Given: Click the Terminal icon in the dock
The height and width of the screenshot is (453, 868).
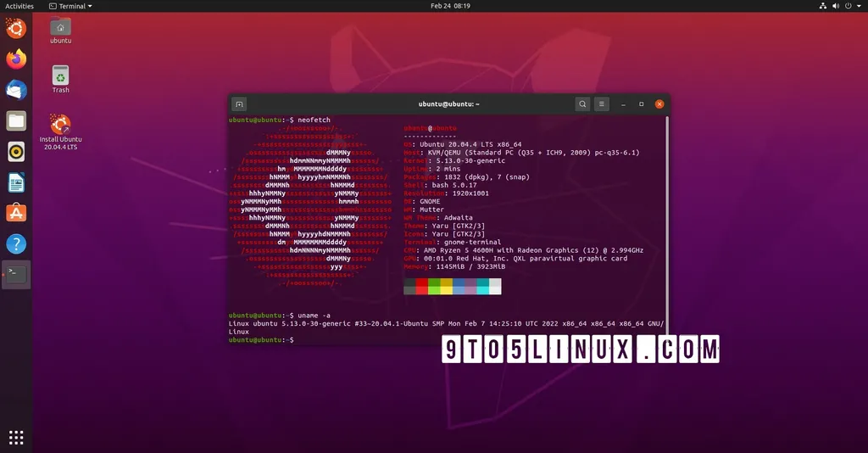Looking at the screenshot, I should coord(16,274).
